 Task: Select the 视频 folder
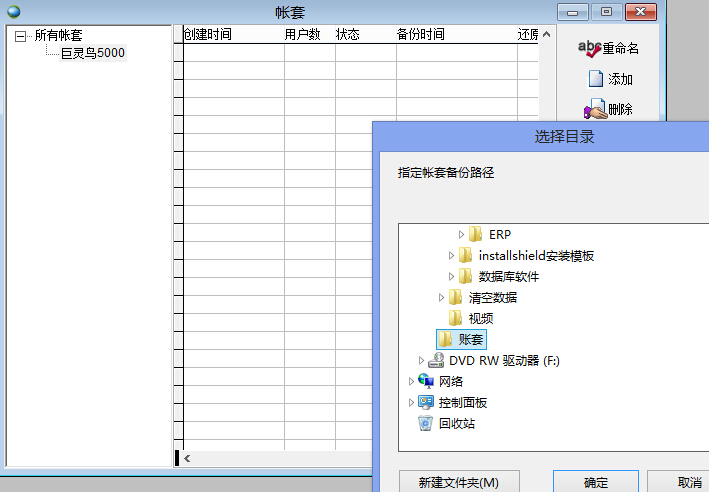[x=480, y=318]
